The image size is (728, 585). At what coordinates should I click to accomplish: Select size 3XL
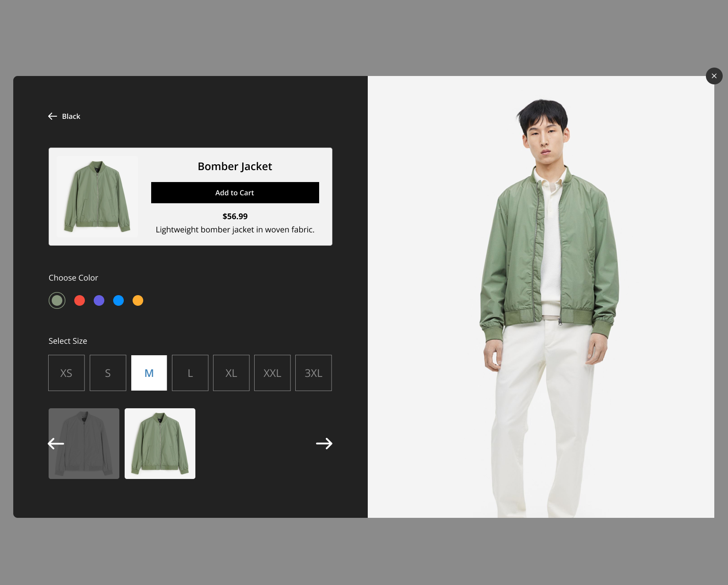point(313,373)
